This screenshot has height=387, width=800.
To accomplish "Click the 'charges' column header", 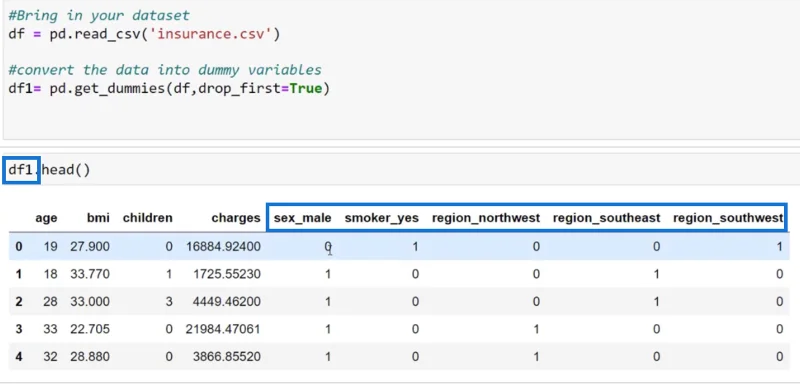I will pyautogui.click(x=236, y=218).
